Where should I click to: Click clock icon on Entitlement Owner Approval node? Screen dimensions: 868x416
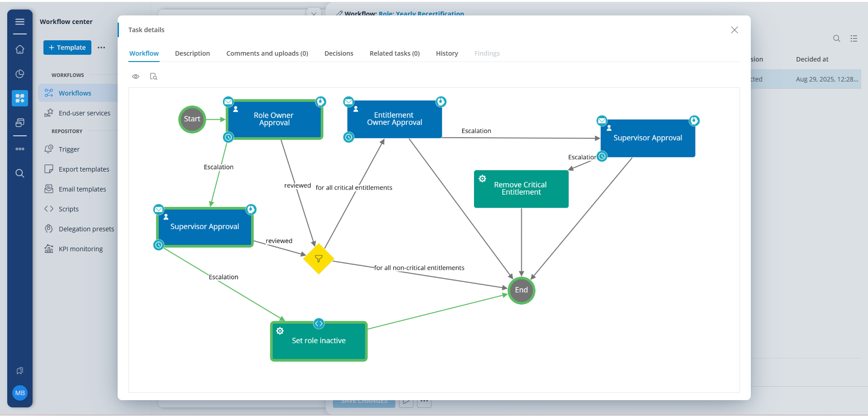point(349,137)
